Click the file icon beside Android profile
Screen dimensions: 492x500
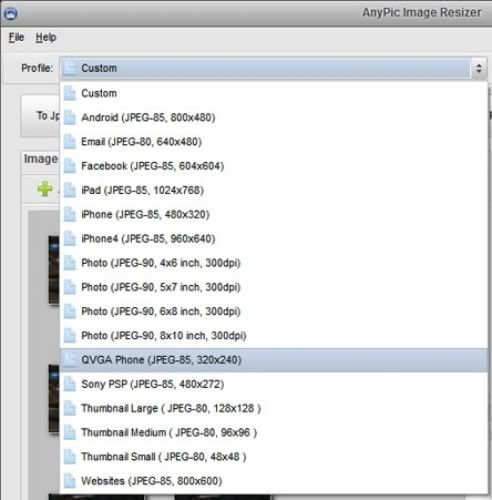70,117
